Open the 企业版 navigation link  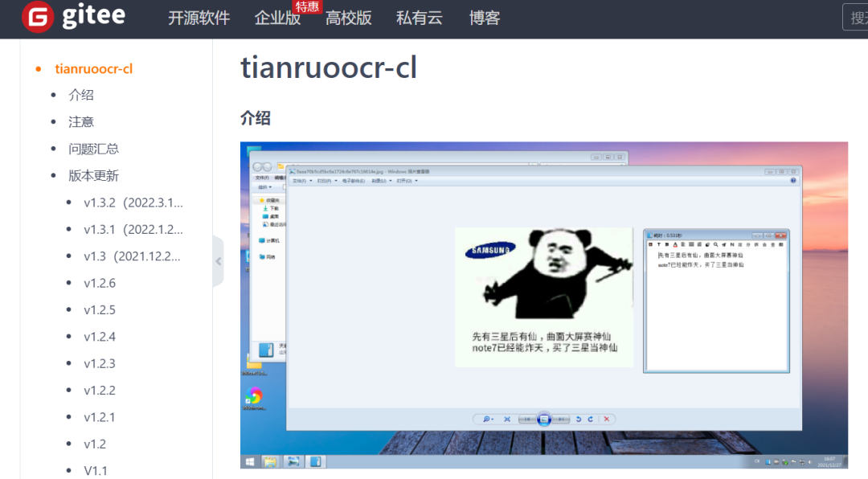[x=277, y=18]
